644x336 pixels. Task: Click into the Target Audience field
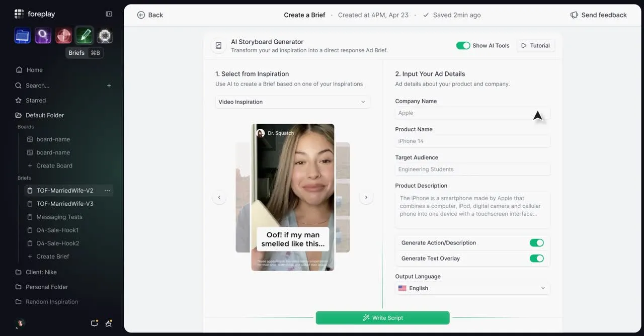(x=472, y=170)
